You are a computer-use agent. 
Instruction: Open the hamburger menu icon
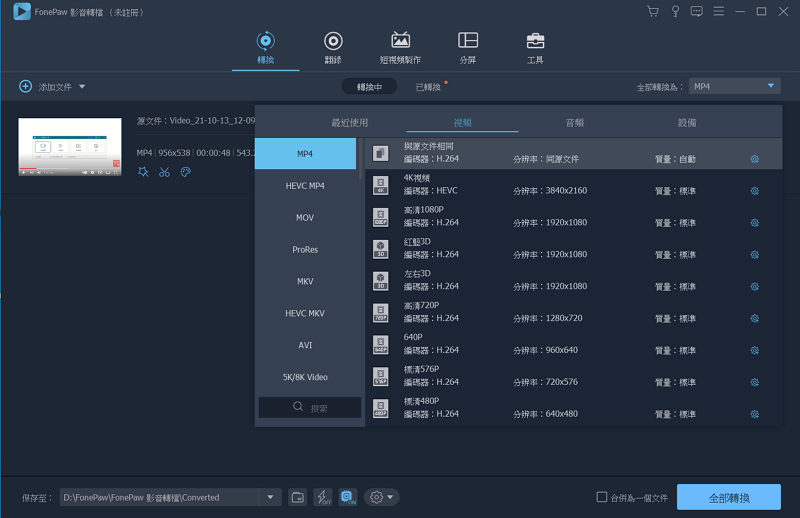tap(718, 11)
